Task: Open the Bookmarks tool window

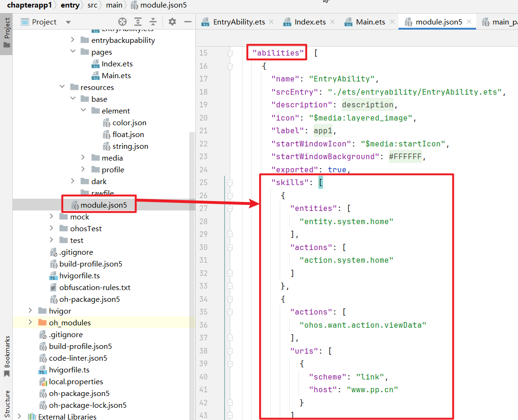Action: point(7,356)
